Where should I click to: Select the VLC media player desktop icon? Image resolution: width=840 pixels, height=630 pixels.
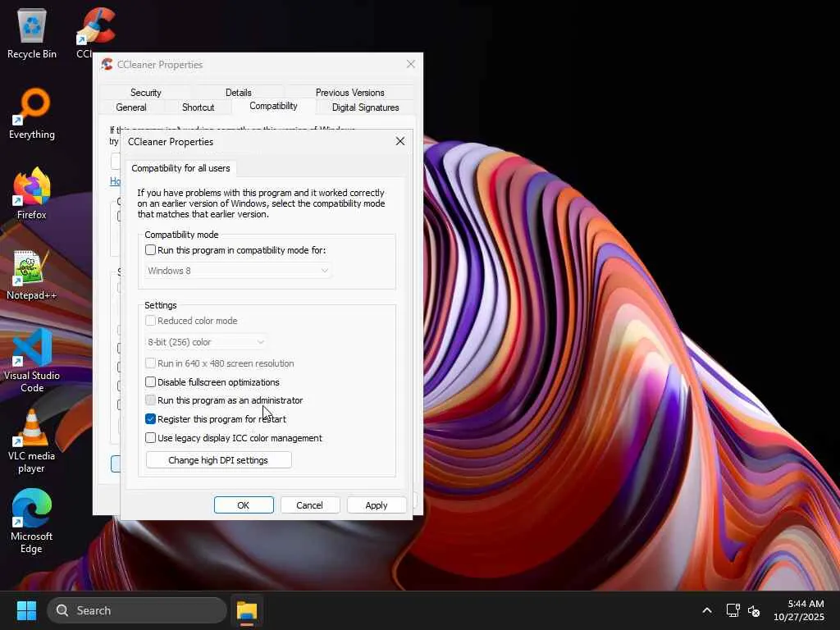pyautogui.click(x=32, y=442)
